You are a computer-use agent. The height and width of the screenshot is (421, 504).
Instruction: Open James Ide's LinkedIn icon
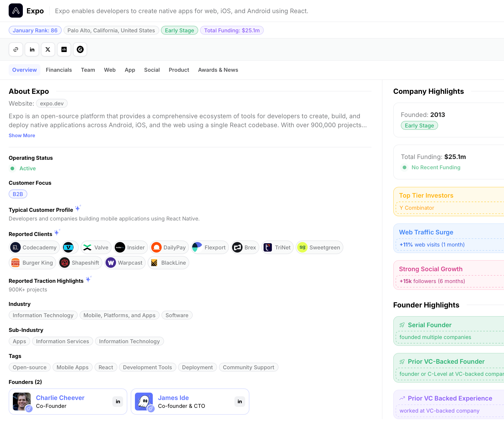click(240, 402)
